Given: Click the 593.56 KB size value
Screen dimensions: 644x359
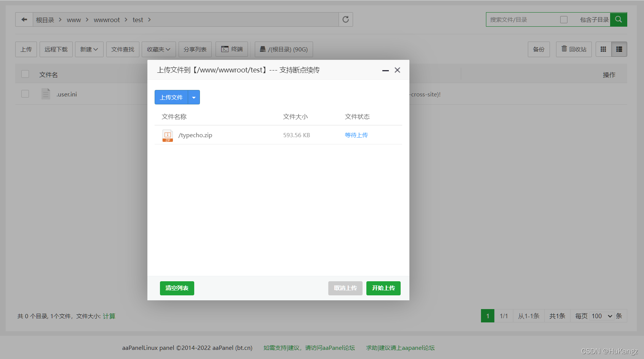Looking at the screenshot, I should pos(297,135).
